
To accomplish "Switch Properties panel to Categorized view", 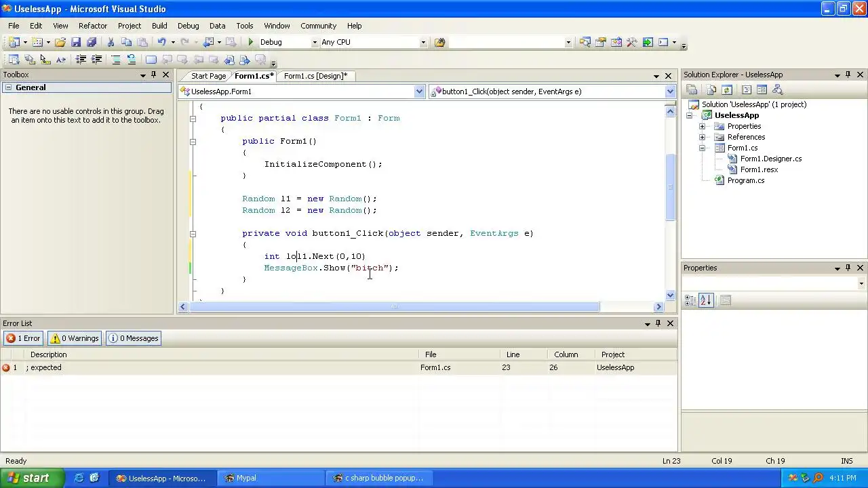I will pos(690,300).
